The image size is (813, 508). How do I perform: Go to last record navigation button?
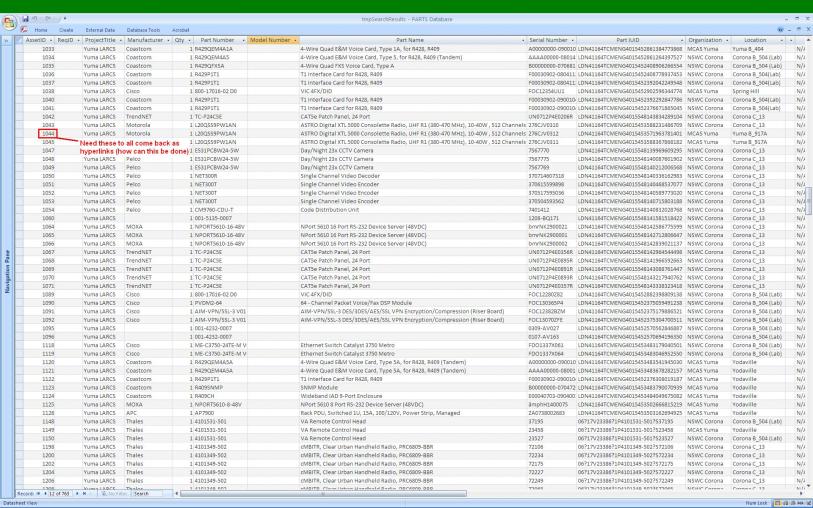tap(84, 493)
